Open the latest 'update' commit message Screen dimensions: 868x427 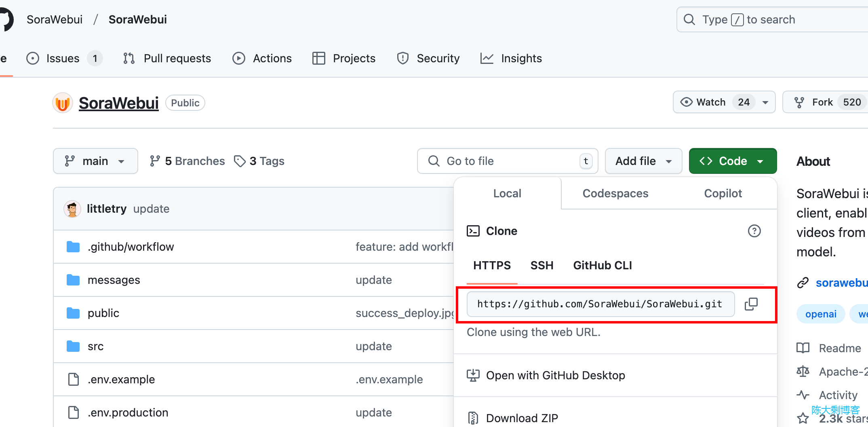151,209
